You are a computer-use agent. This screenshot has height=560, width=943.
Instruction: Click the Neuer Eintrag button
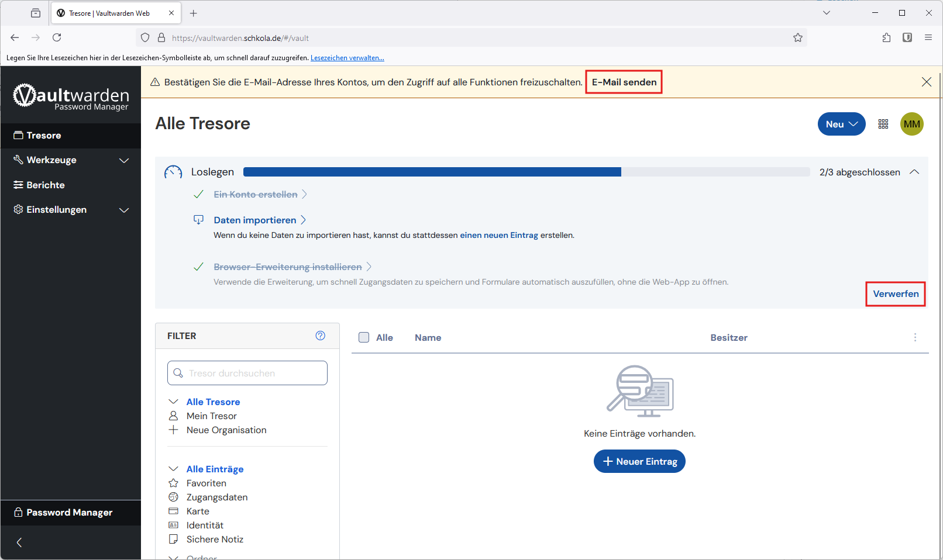point(639,461)
